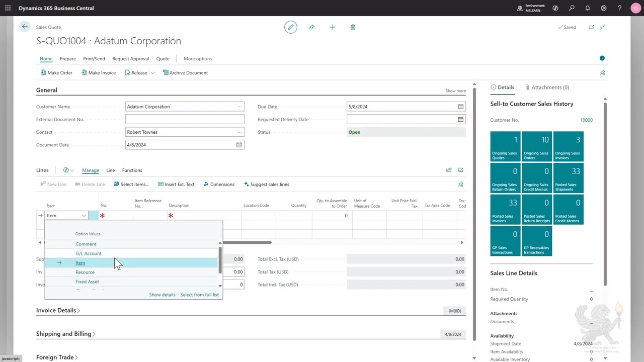Open calendar picker for Document Date
This screenshot has height=362, width=644.
(239, 145)
